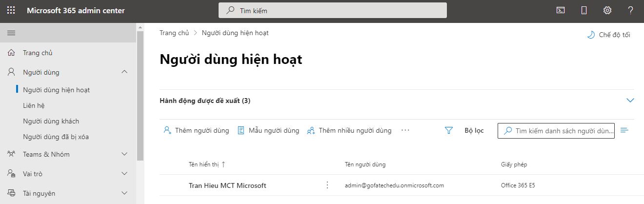The image size is (644, 204).
Task: Open the app launcher waffle icon
Action: click(11, 10)
